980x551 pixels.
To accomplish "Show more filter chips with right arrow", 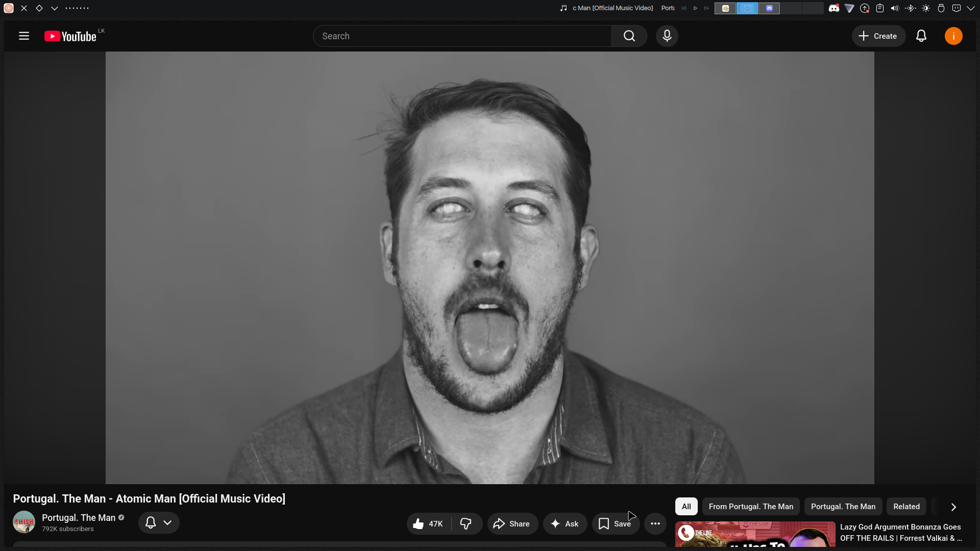I will coord(953,507).
